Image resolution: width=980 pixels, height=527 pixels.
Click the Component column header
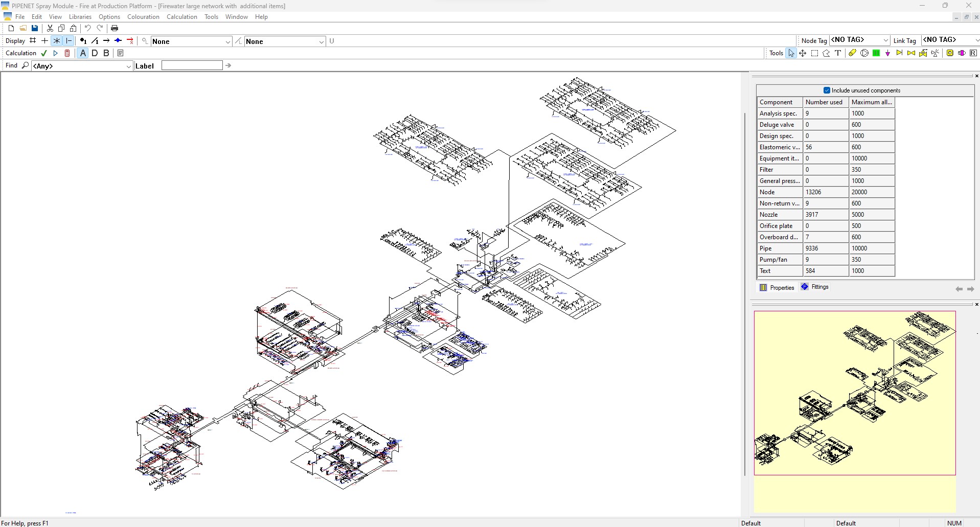pyautogui.click(x=780, y=102)
